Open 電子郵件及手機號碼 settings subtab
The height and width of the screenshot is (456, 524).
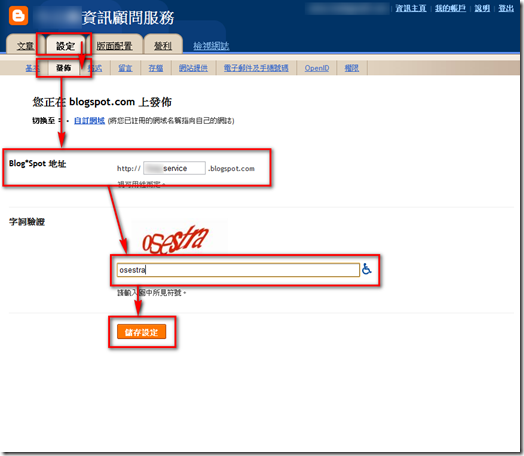pyautogui.click(x=256, y=68)
